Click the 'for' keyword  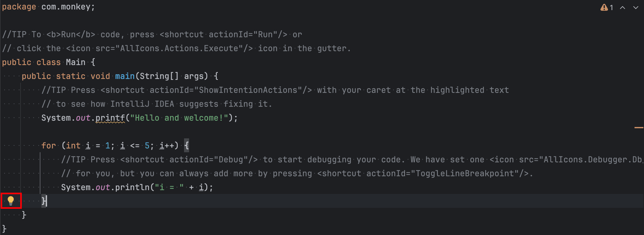coord(49,146)
